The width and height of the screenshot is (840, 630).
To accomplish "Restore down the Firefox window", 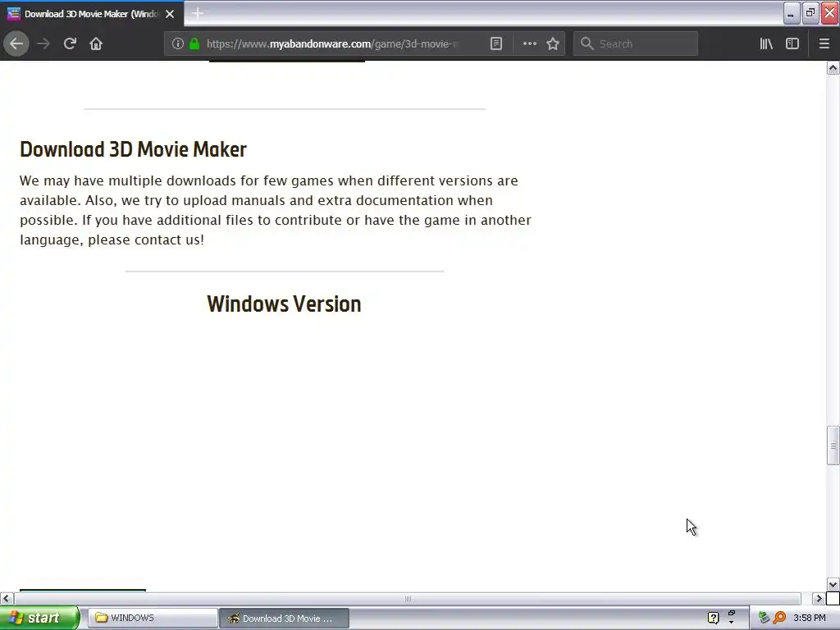I will pos(810,13).
